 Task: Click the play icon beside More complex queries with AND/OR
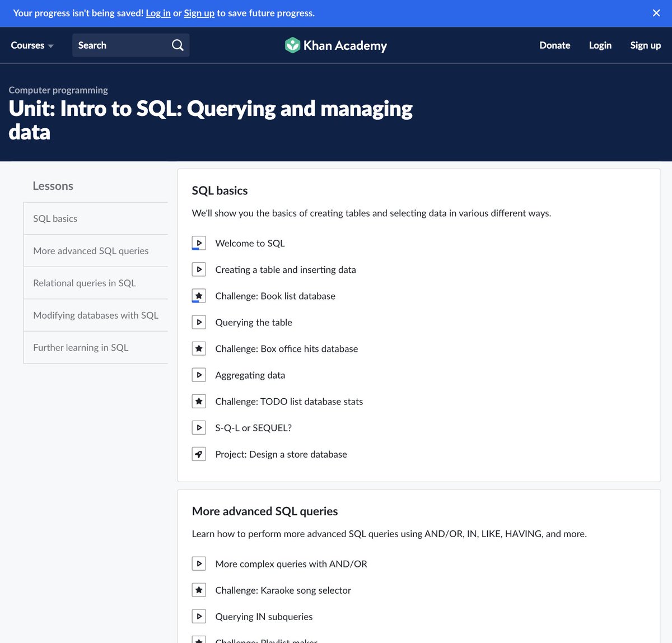[x=199, y=563]
